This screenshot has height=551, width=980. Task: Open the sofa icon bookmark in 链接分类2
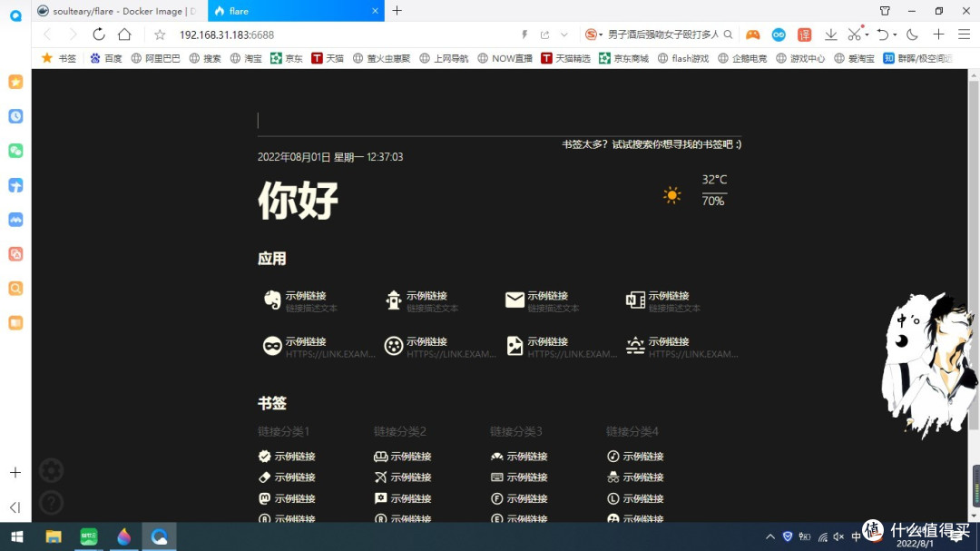(403, 457)
